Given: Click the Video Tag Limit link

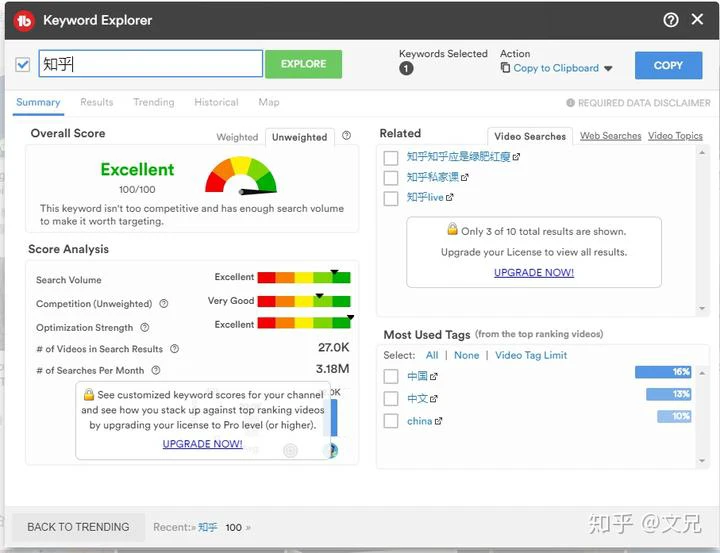Looking at the screenshot, I should (x=531, y=355).
